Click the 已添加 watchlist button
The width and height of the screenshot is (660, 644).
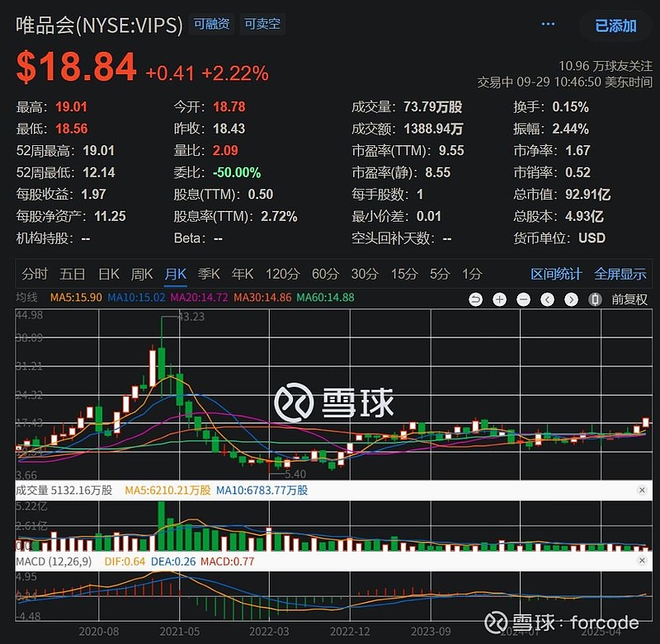tap(615, 26)
